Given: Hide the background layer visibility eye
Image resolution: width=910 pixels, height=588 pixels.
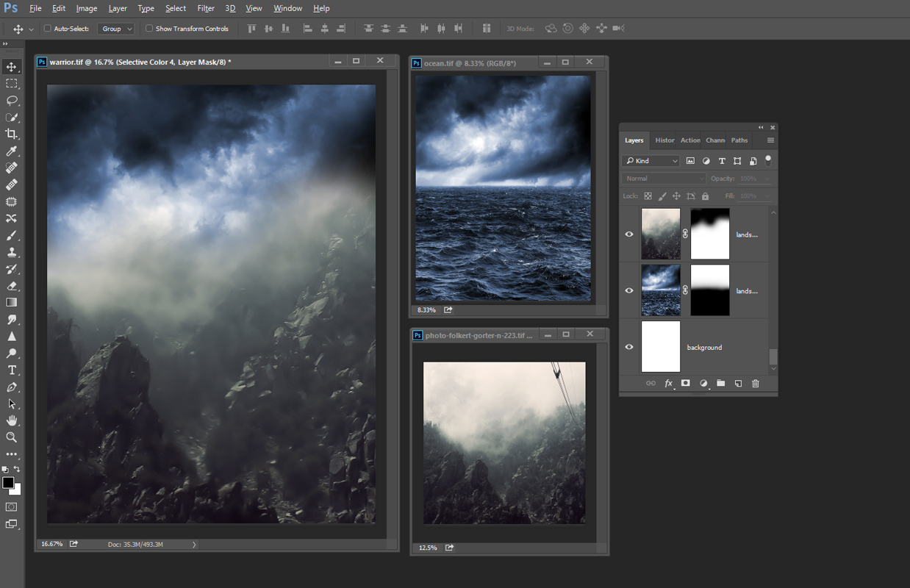Looking at the screenshot, I should coord(629,347).
